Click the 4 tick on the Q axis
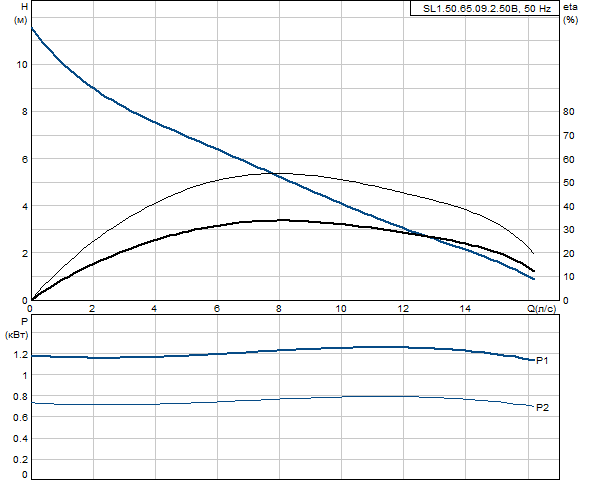This screenshot has height=480, width=592. (x=154, y=309)
